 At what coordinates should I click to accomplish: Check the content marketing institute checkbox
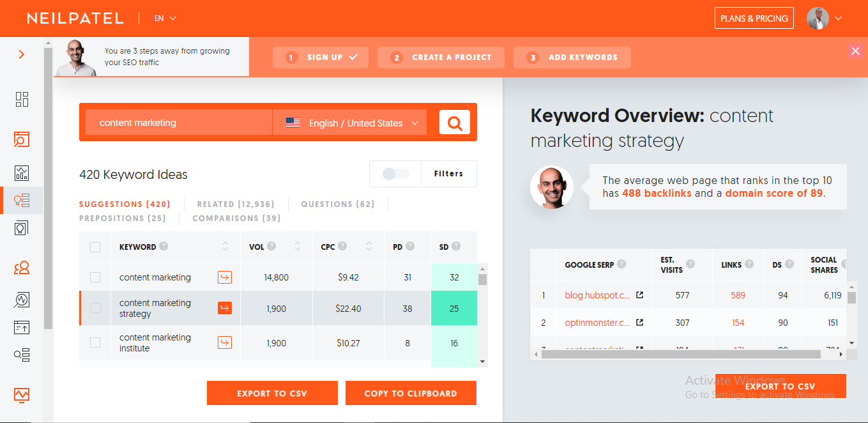(95, 343)
